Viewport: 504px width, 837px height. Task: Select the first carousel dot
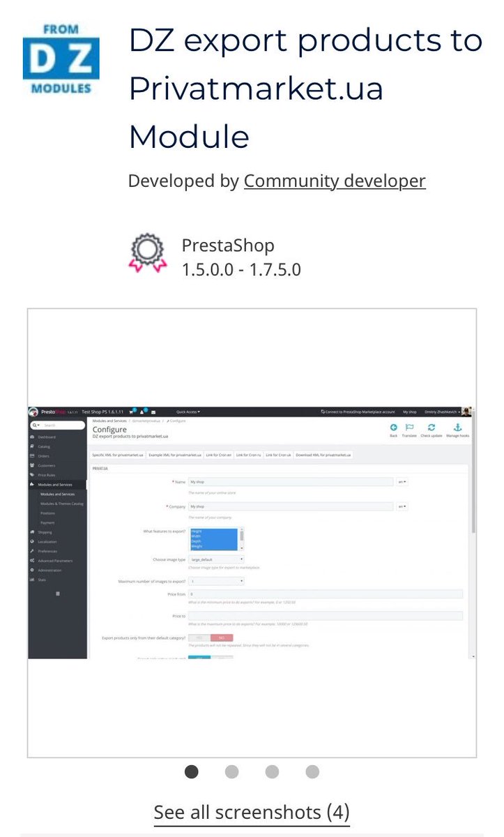192,771
